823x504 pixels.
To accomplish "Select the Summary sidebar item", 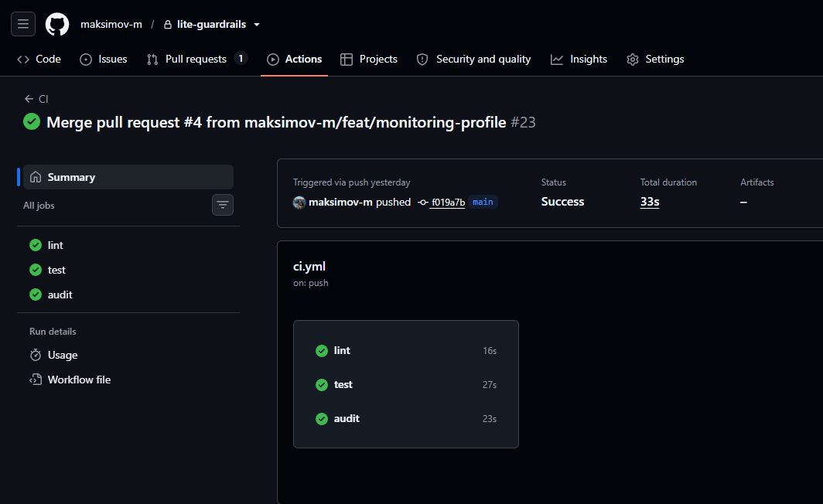I will pyautogui.click(x=128, y=177).
